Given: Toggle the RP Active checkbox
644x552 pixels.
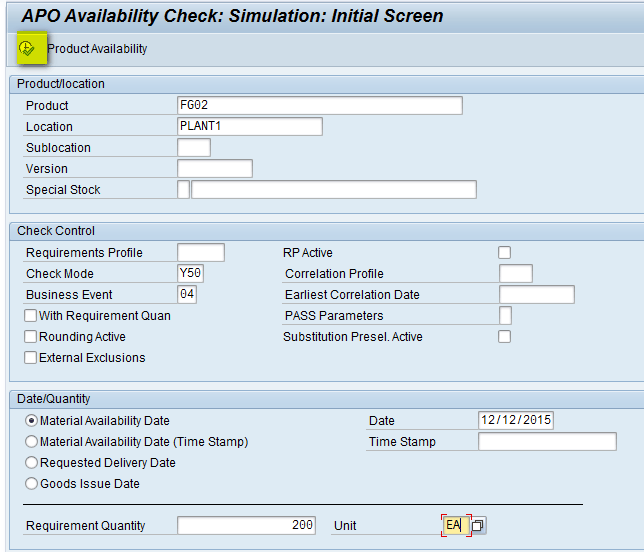Looking at the screenshot, I should [x=504, y=252].
